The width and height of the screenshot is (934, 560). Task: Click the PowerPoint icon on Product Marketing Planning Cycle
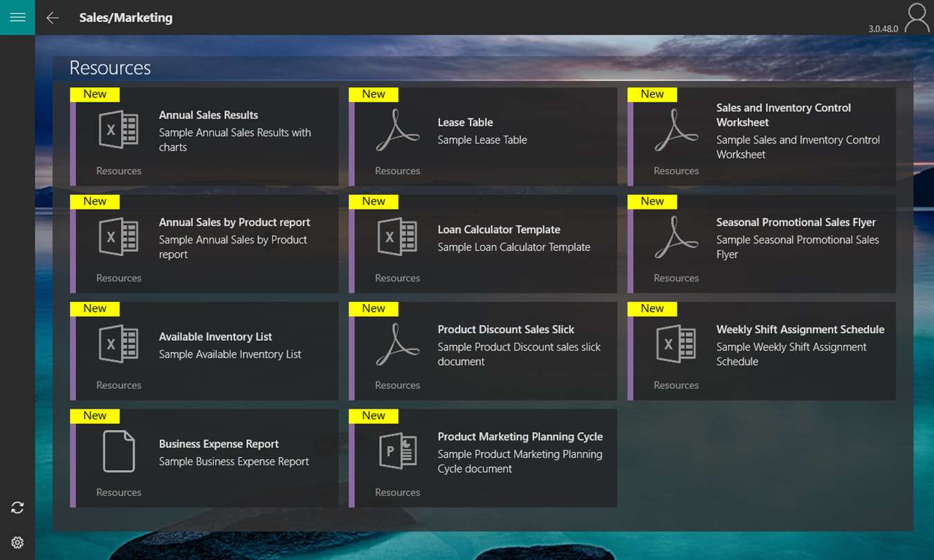click(x=398, y=451)
